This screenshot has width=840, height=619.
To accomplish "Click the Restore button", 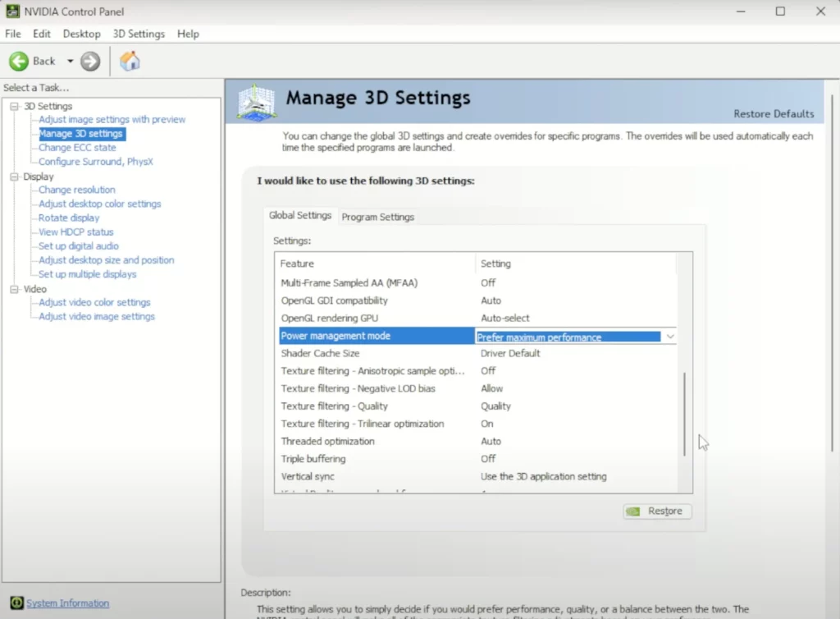I will (x=657, y=511).
